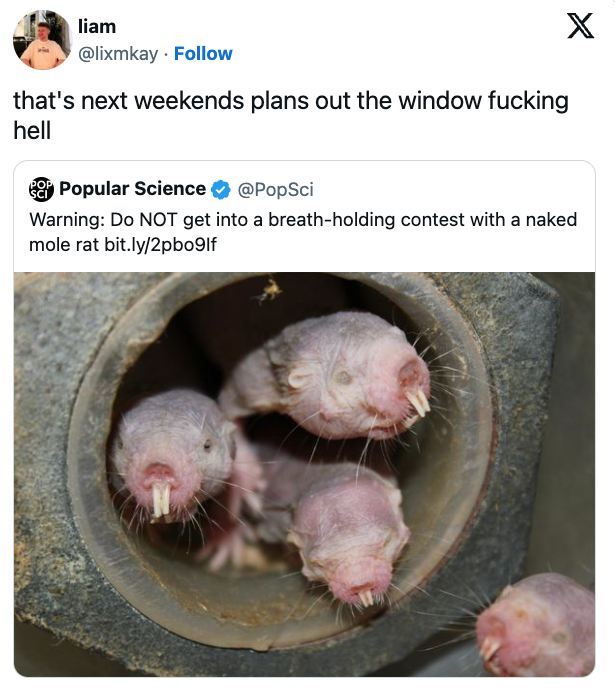615x689 pixels.
Task: Follow the @lixmkay account
Action: pos(203,54)
